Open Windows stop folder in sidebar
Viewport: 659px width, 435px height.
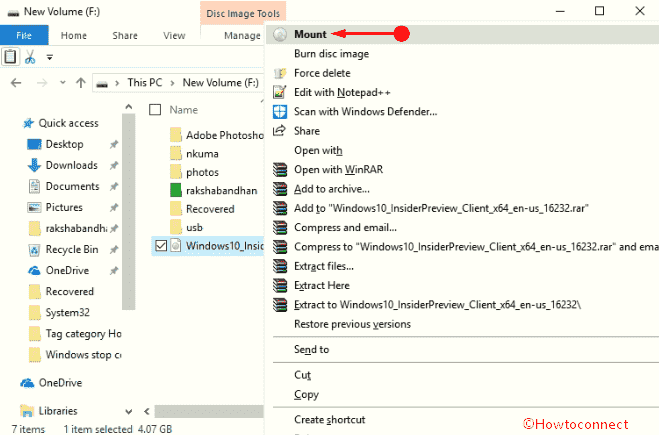click(x=83, y=354)
